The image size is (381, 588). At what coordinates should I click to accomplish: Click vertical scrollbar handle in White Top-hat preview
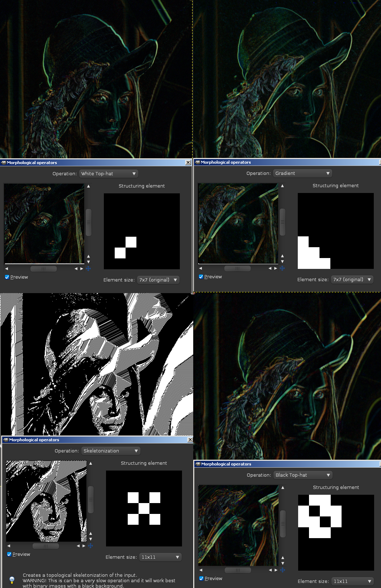[x=88, y=222]
